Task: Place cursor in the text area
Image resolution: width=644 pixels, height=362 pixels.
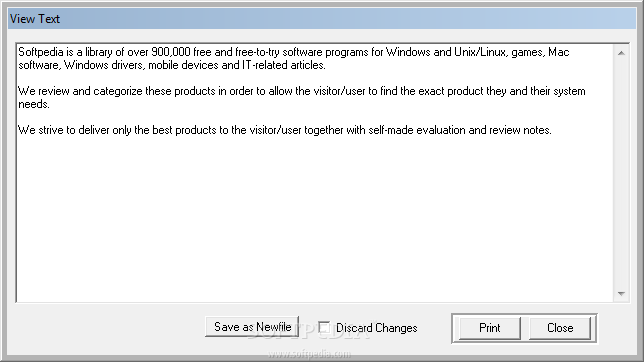Action: coord(315,173)
